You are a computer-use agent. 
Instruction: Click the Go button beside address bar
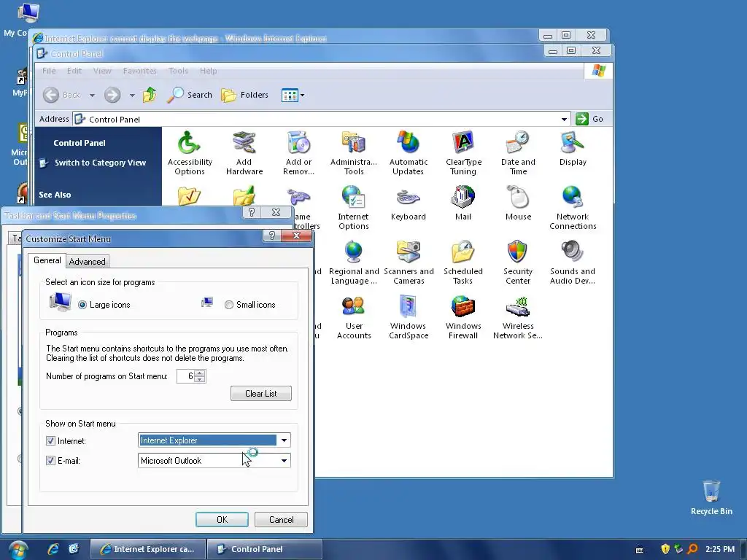coord(589,119)
